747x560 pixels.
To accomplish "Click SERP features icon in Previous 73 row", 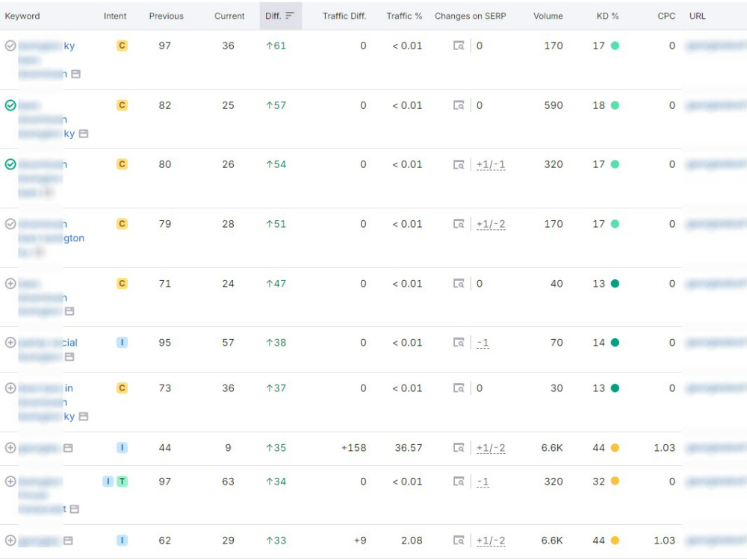I will [x=84, y=417].
